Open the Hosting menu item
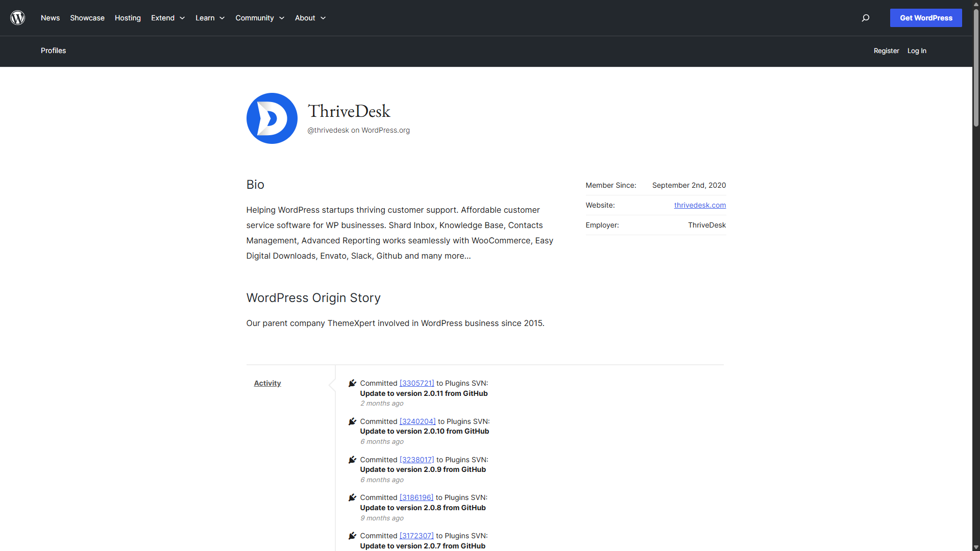980x551 pixels. pos(128,18)
